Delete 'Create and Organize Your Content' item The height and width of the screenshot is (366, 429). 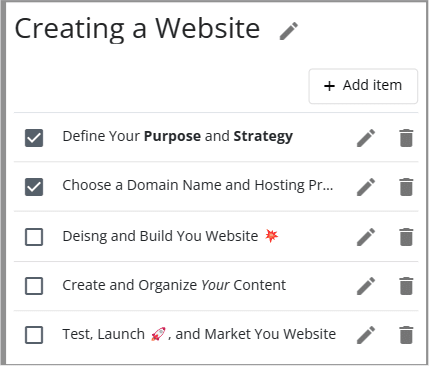(406, 286)
